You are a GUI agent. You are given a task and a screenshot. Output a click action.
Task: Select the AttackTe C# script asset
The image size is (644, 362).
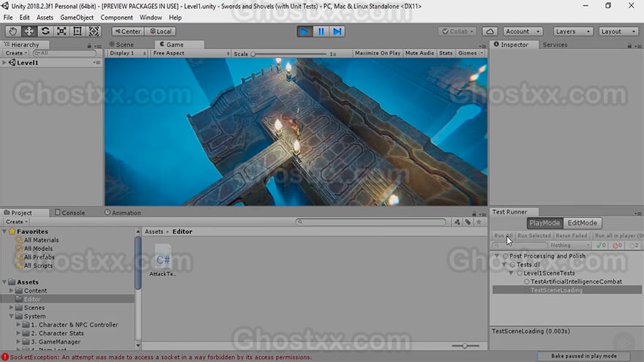(163, 260)
